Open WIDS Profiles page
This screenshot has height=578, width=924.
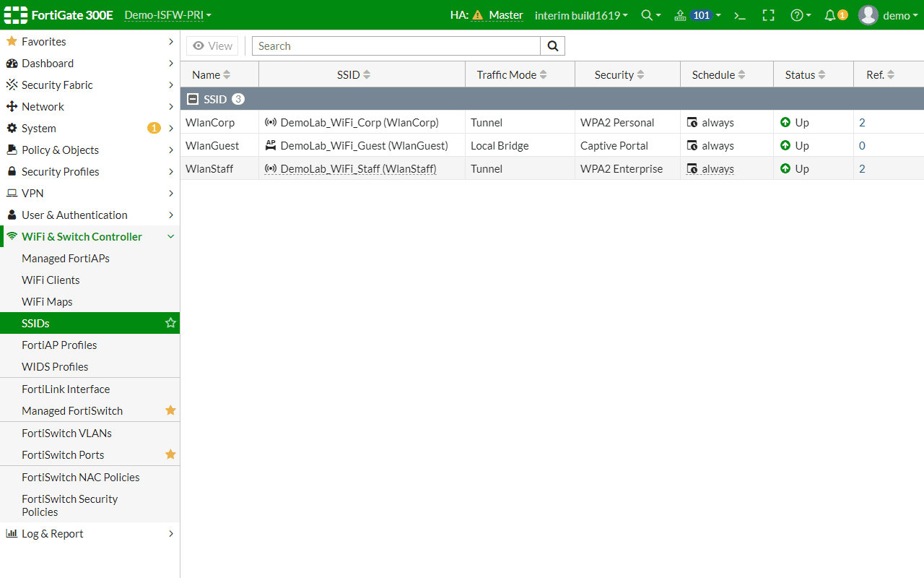click(90, 367)
